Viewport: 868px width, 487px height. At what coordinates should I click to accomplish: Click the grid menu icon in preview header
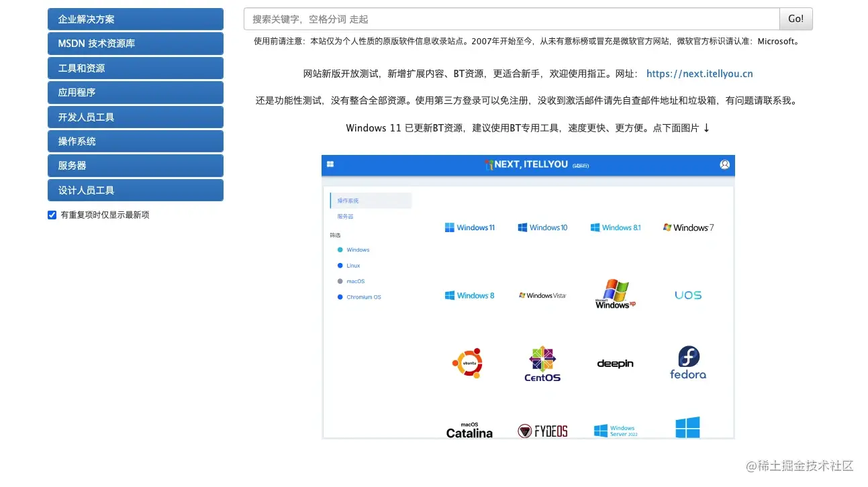pyautogui.click(x=330, y=164)
